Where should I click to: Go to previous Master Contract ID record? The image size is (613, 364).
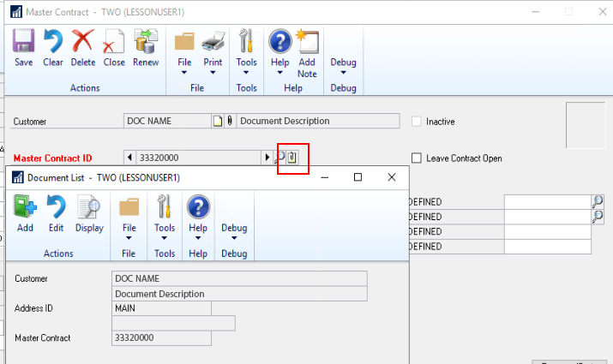(x=130, y=158)
